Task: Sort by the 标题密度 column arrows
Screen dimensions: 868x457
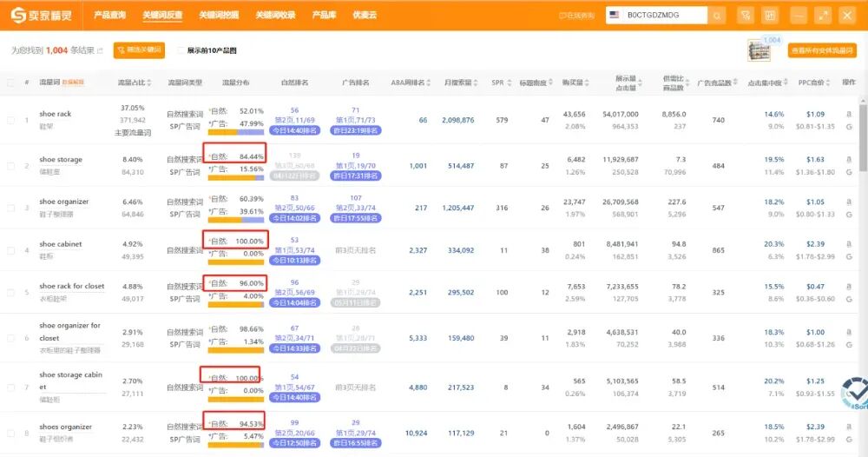Action: pyautogui.click(x=551, y=83)
